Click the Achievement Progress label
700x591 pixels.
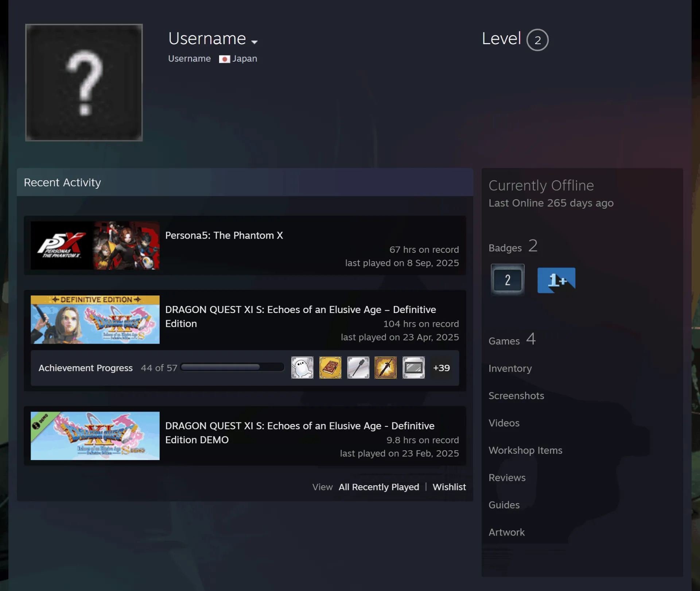click(x=86, y=368)
